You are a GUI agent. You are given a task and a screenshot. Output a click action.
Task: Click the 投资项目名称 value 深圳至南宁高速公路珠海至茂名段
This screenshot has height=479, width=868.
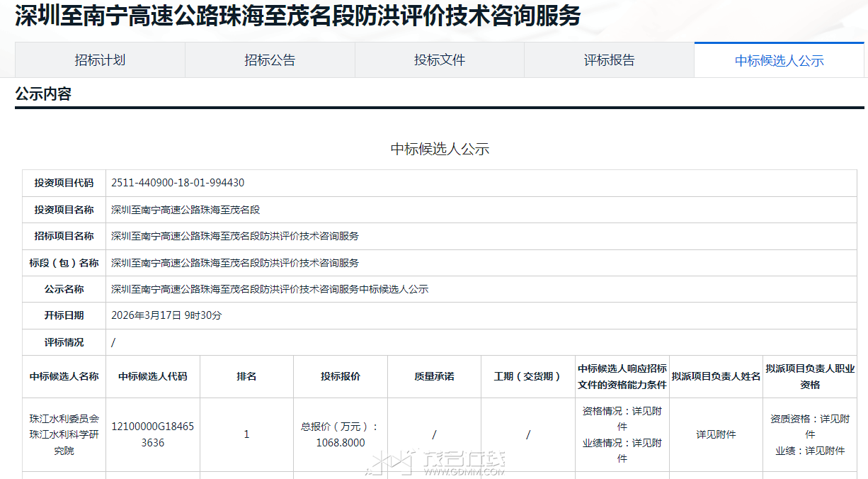pos(185,210)
